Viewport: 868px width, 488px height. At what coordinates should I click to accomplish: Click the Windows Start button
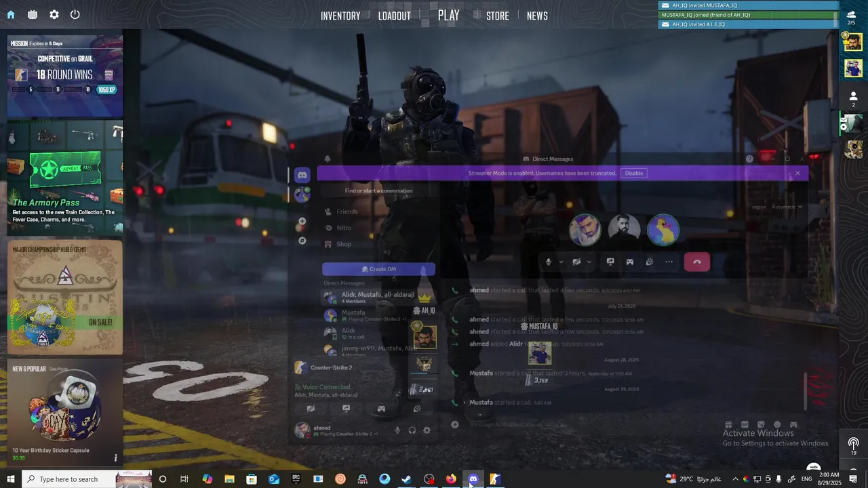[11, 479]
